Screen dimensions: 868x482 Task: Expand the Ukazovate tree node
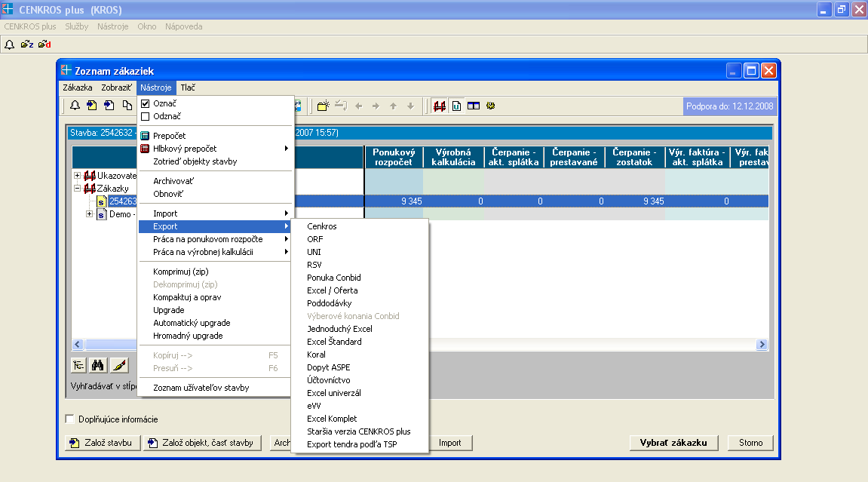[x=78, y=176]
